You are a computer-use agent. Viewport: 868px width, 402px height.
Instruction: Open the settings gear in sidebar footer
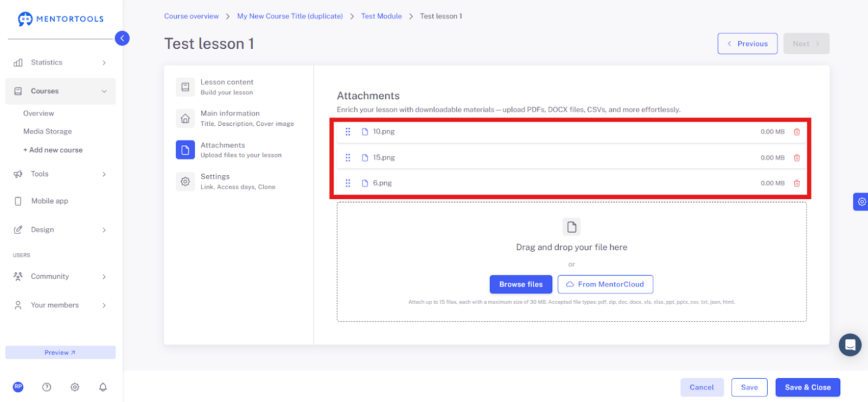point(75,387)
